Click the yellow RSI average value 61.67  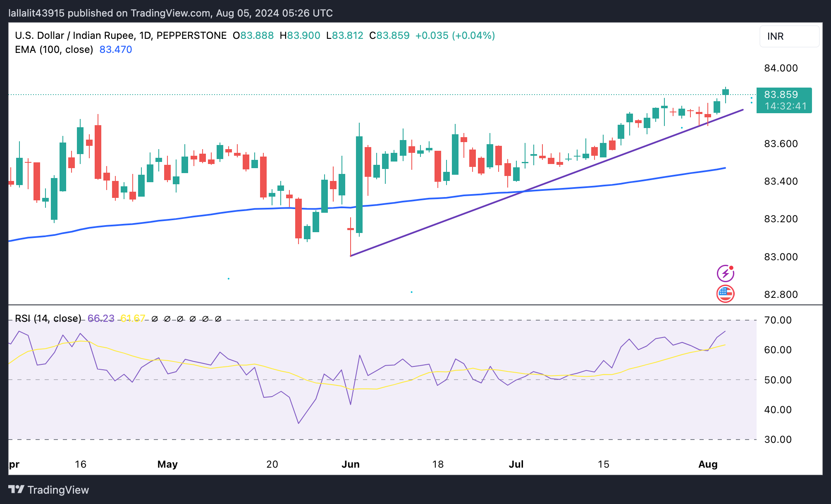pyautogui.click(x=132, y=319)
